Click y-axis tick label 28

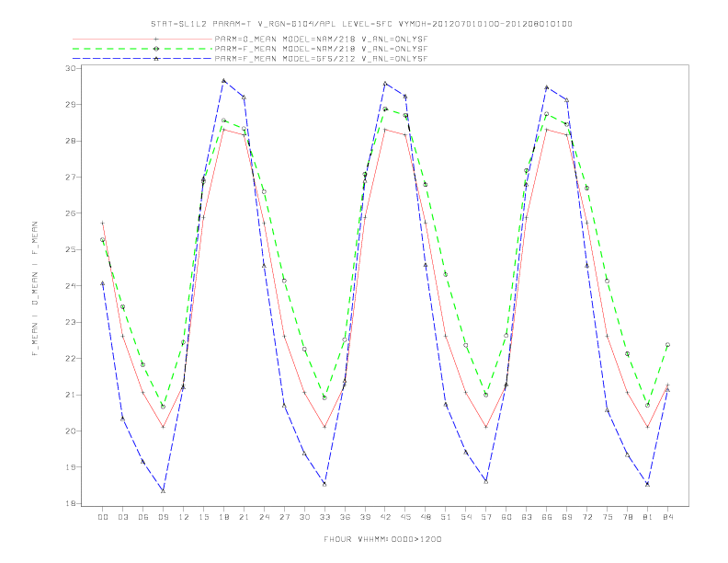[x=71, y=141]
